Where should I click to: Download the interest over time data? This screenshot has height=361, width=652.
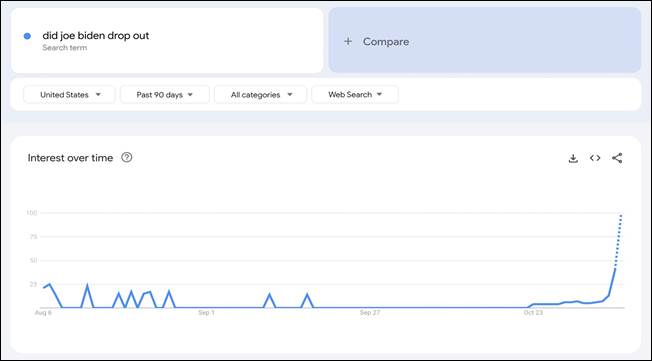[x=573, y=158]
